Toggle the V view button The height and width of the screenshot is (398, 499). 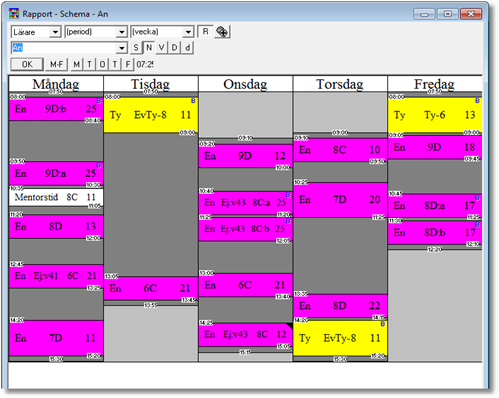(x=162, y=48)
